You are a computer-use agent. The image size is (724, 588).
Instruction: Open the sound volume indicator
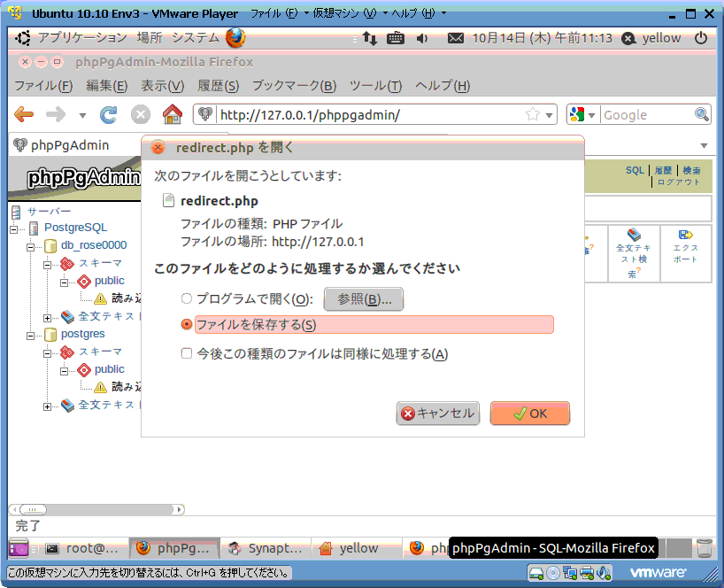[x=421, y=38]
